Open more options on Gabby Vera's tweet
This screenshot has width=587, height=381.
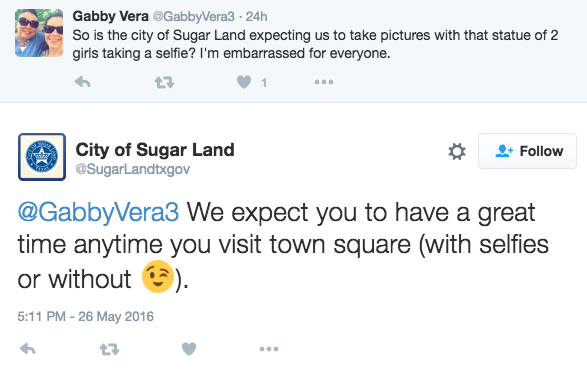click(x=324, y=82)
